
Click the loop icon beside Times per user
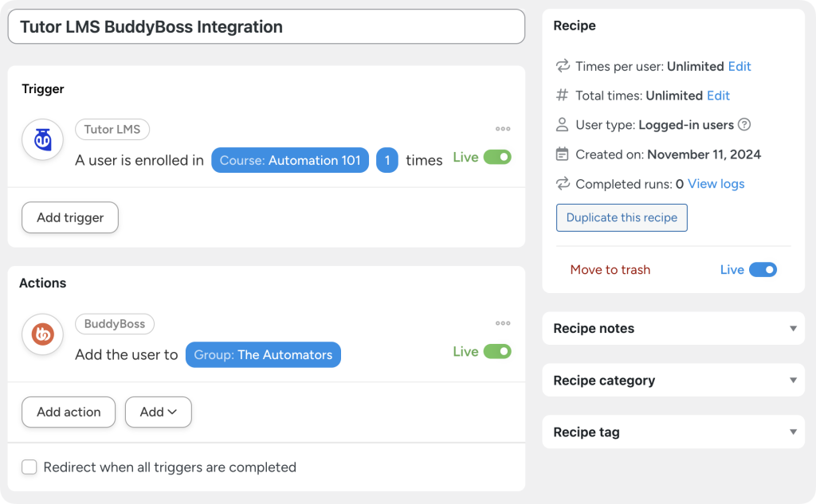pos(563,66)
